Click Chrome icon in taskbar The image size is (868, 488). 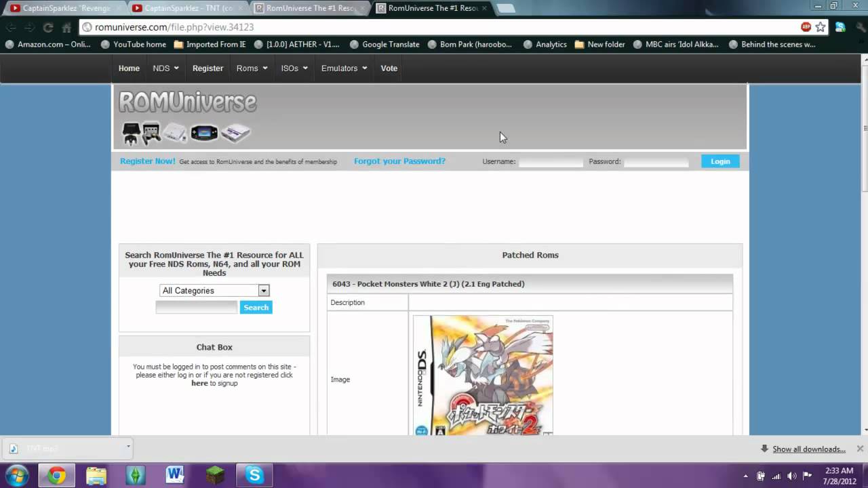click(x=57, y=475)
